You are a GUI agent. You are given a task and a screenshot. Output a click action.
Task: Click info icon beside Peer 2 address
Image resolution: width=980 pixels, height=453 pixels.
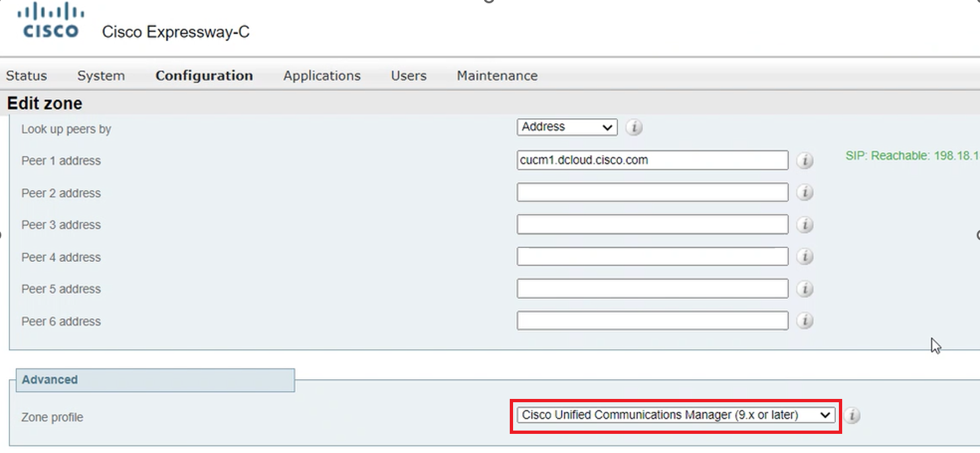[804, 193]
